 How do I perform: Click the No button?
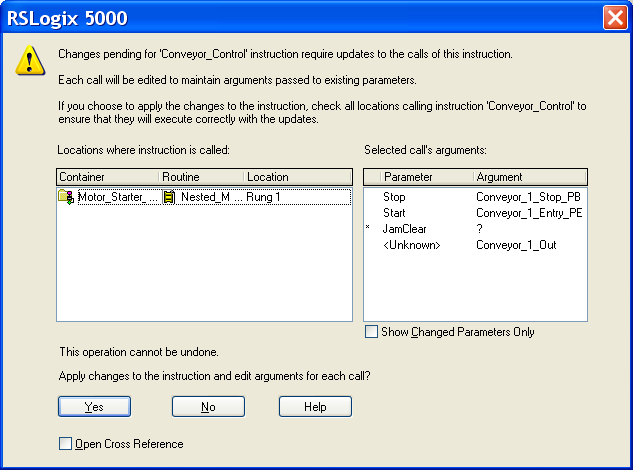coord(208,407)
